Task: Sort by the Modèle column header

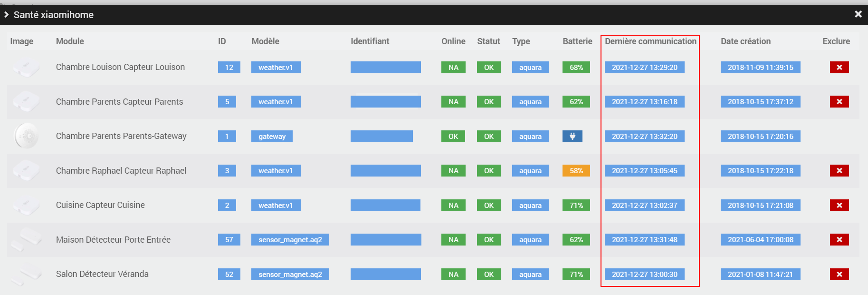Action: pos(265,41)
